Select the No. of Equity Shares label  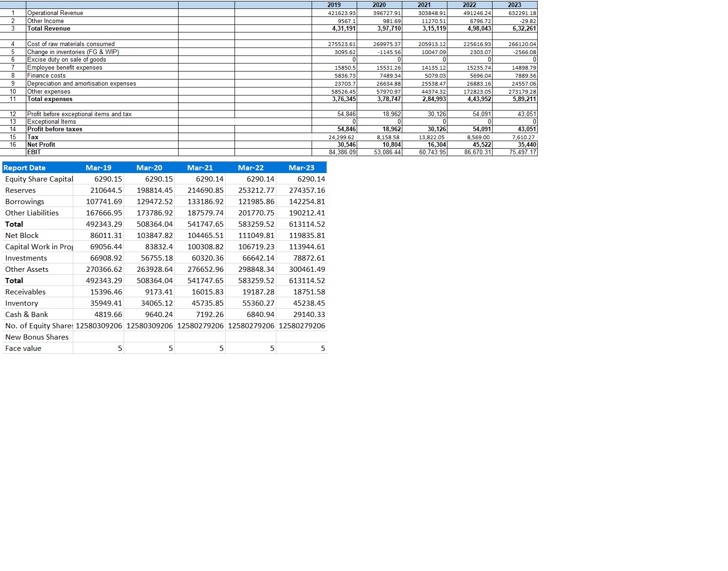click(x=39, y=325)
